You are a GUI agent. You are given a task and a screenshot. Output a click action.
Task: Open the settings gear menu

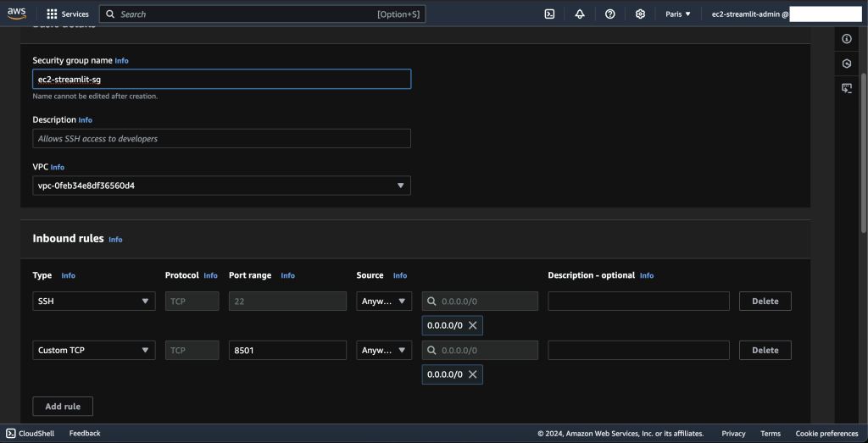(x=640, y=14)
